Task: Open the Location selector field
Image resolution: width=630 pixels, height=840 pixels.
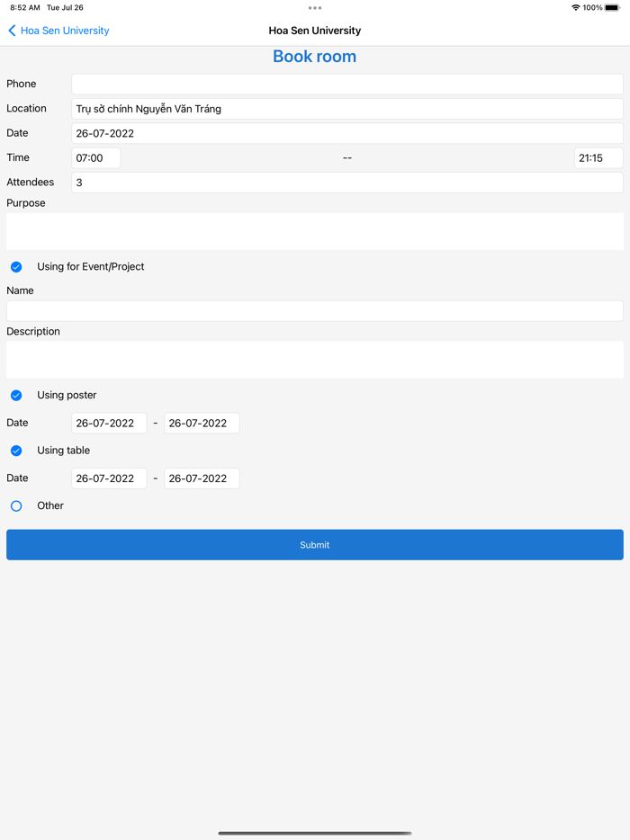Action: [346, 109]
